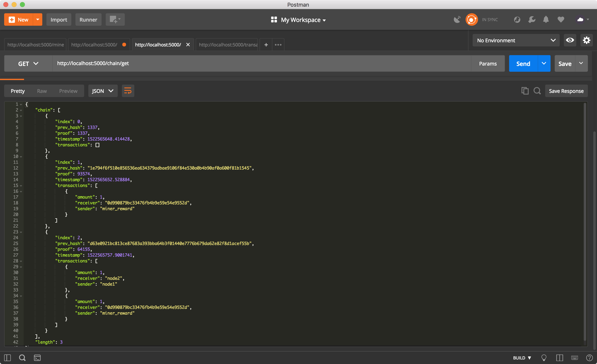Open the notifications bell
The height and width of the screenshot is (364, 597).
[546, 20]
